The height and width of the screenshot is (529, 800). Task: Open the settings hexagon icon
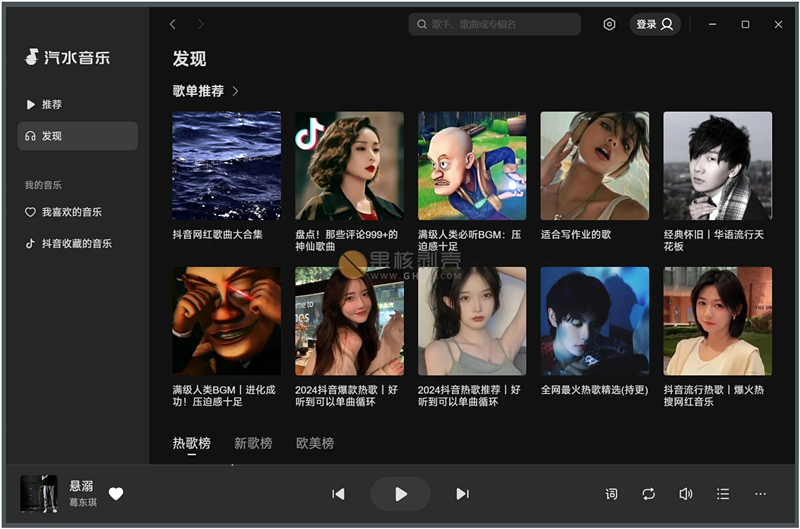tap(609, 24)
